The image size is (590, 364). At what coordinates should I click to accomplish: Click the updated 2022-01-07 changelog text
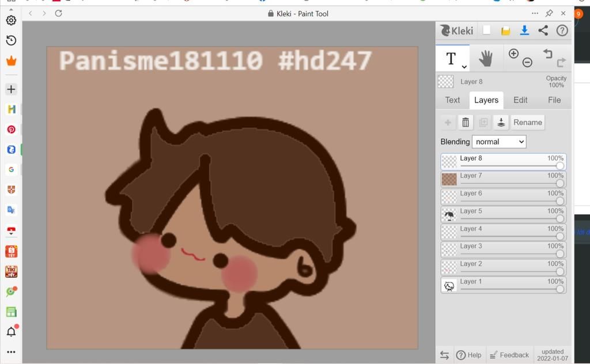click(x=553, y=355)
